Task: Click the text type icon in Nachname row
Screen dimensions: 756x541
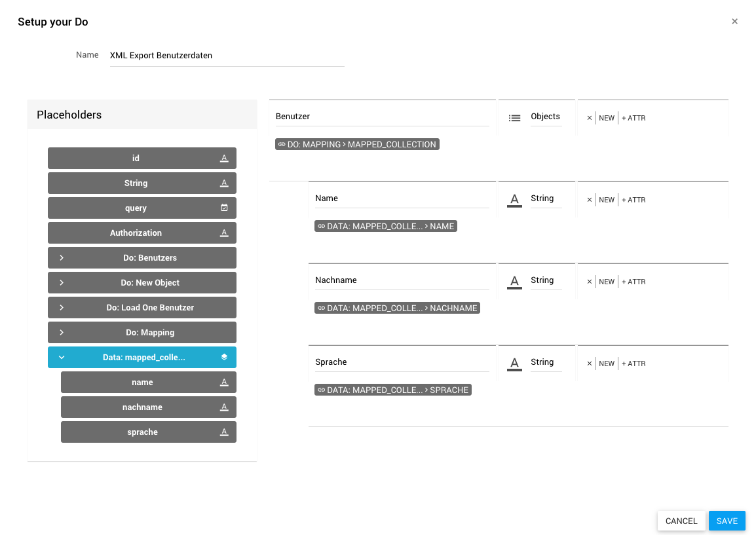Action: tap(515, 282)
